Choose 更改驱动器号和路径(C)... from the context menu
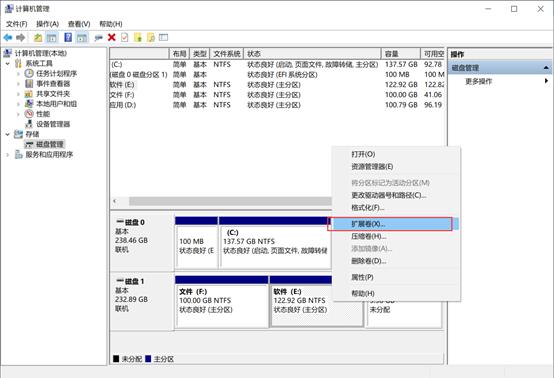Screen dimensions: 554x378 pos(396,195)
